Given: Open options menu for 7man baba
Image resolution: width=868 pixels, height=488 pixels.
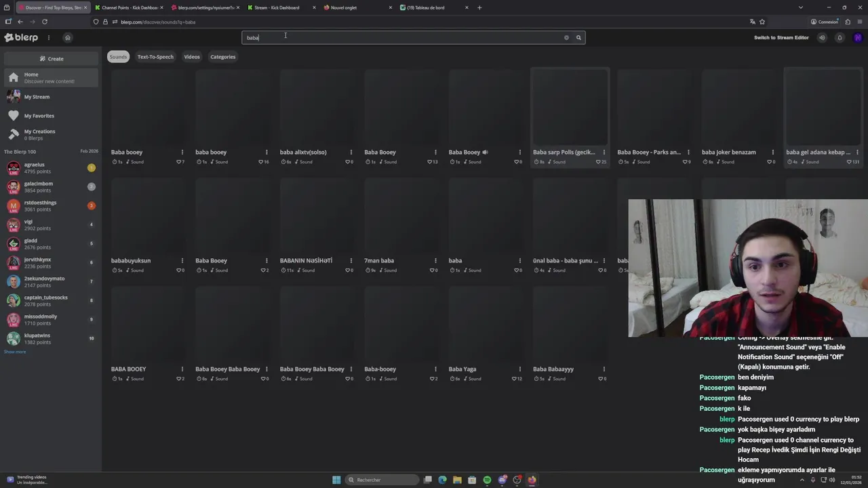Looking at the screenshot, I should [435, 260].
